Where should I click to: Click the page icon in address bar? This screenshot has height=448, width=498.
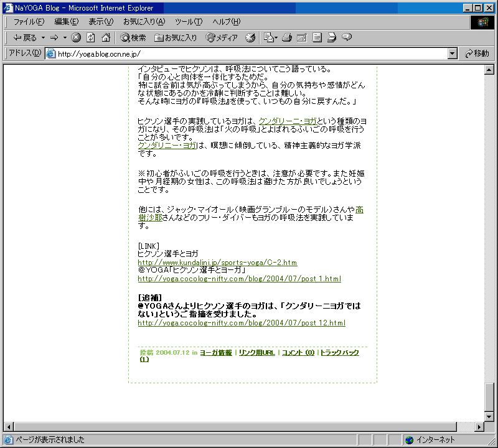(x=51, y=54)
